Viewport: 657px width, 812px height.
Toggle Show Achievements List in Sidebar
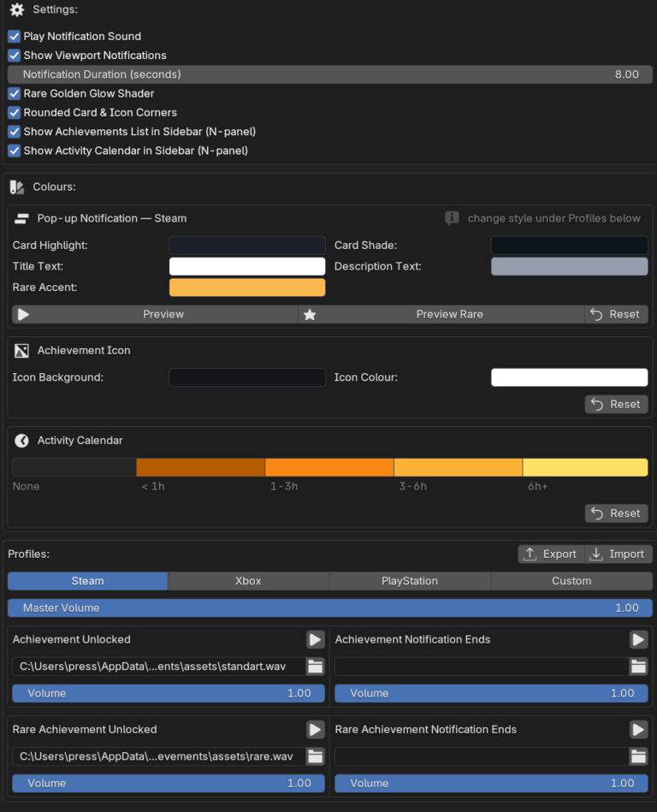pyautogui.click(x=15, y=132)
